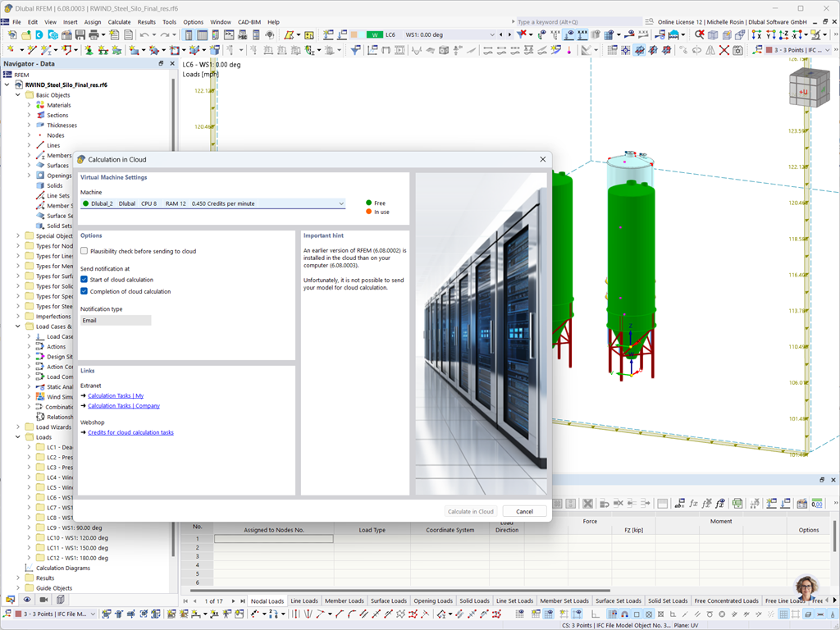Uncheck Completion of cloud calculation notification
This screenshot has width=840, height=630.
84,291
